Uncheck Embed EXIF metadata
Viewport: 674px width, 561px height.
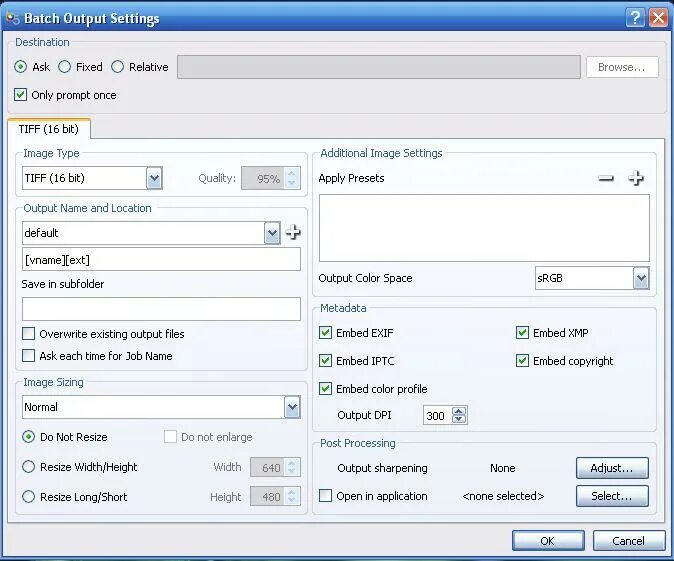point(325,333)
